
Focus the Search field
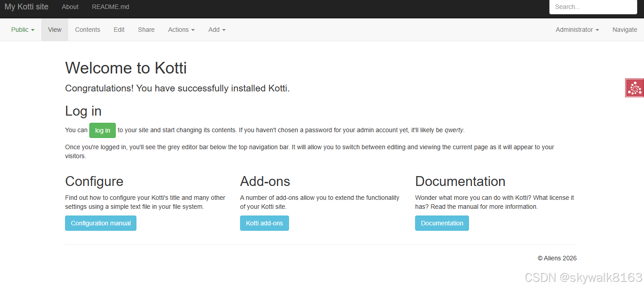point(593,7)
